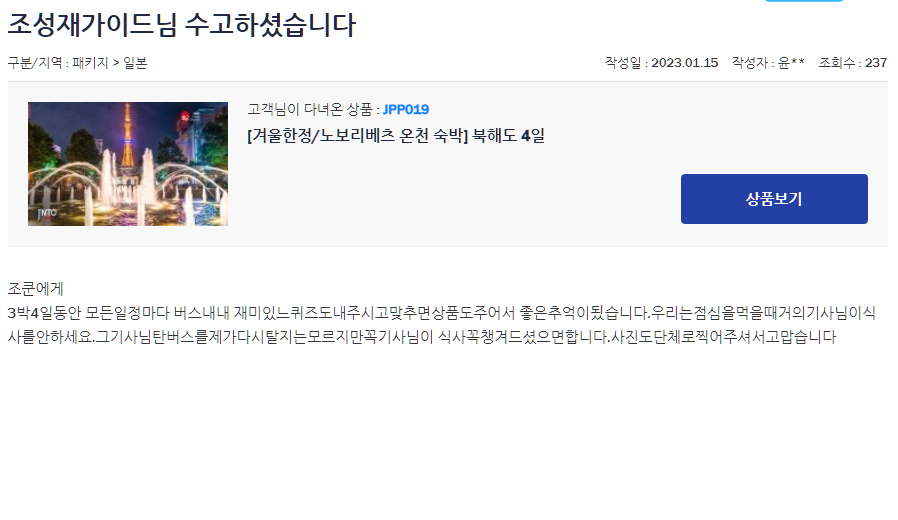The width and height of the screenshot is (898, 520).
Task: Open the 북해도 4일 product title
Action: point(396,136)
